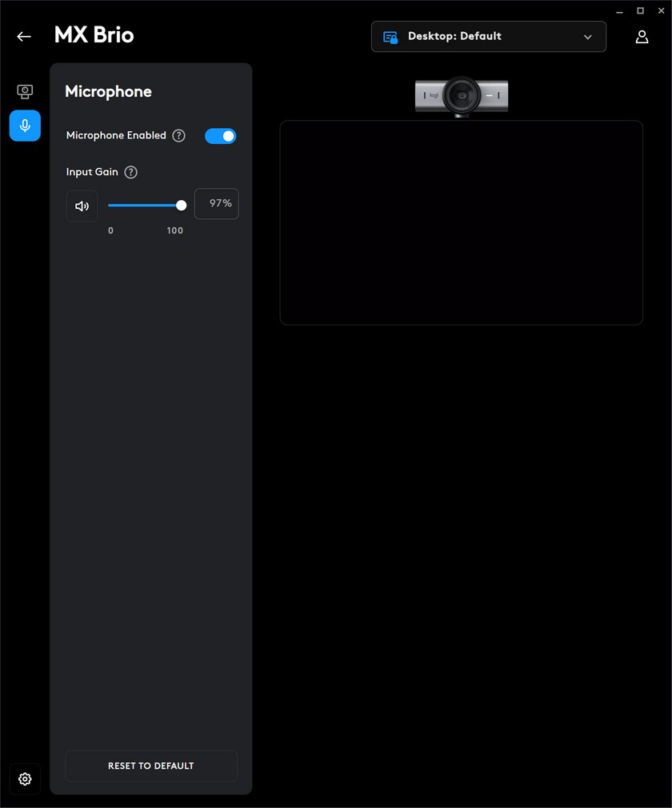This screenshot has width=672, height=808.
Task: Click the Input Gain slider handle
Action: (181, 206)
